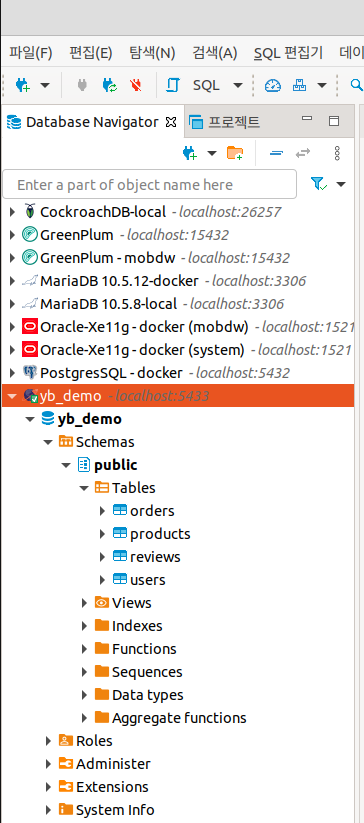Select Oracle-Xe11g - docker (system) connection
Image resolution: width=364 pixels, height=823 pixels.
142,350
